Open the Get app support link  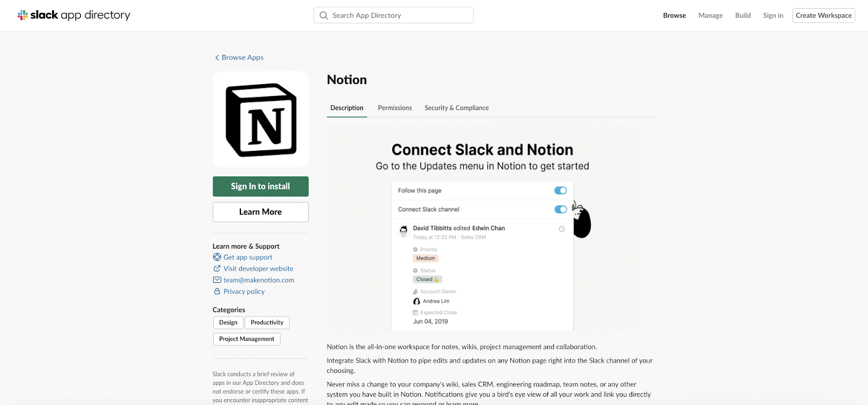coord(248,257)
